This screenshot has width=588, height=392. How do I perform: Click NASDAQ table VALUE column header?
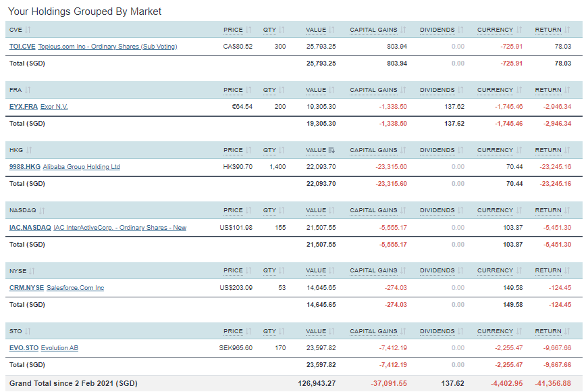[316, 210]
